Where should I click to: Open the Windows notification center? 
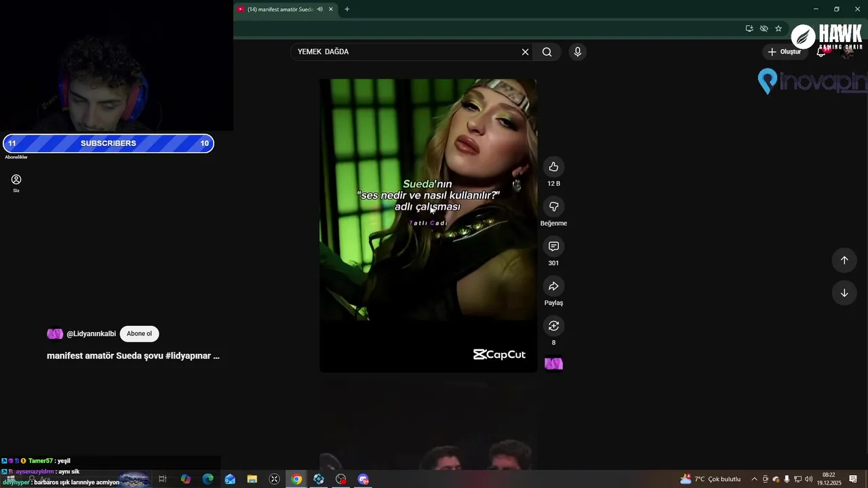pyautogui.click(x=853, y=479)
